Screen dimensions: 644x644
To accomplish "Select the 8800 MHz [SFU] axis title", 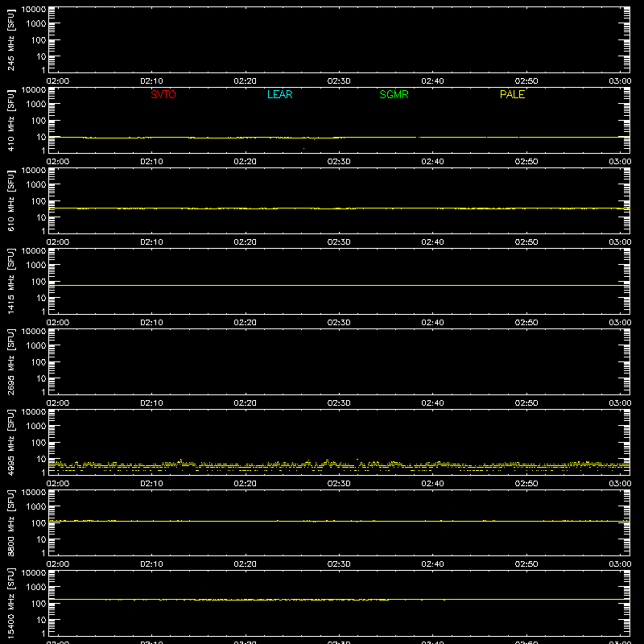I will (x=10, y=522).
